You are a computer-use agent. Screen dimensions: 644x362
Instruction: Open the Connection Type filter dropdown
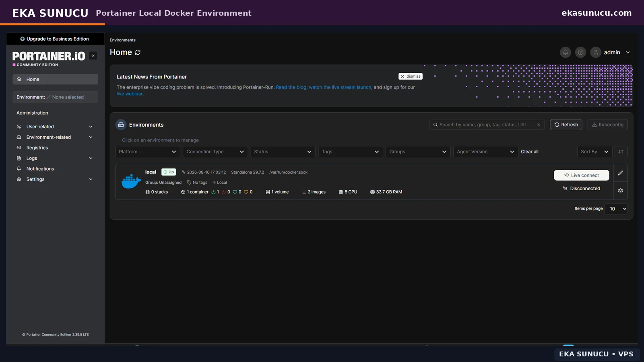pos(215,152)
